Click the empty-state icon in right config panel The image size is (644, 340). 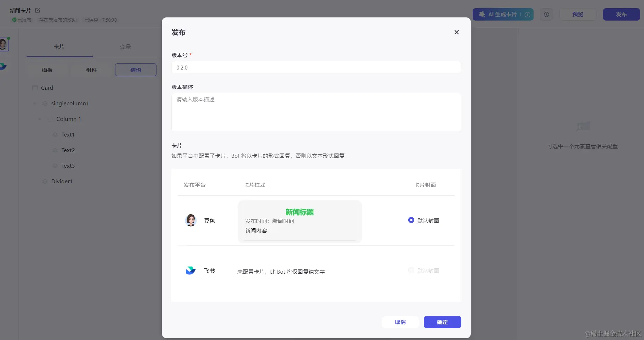click(583, 126)
